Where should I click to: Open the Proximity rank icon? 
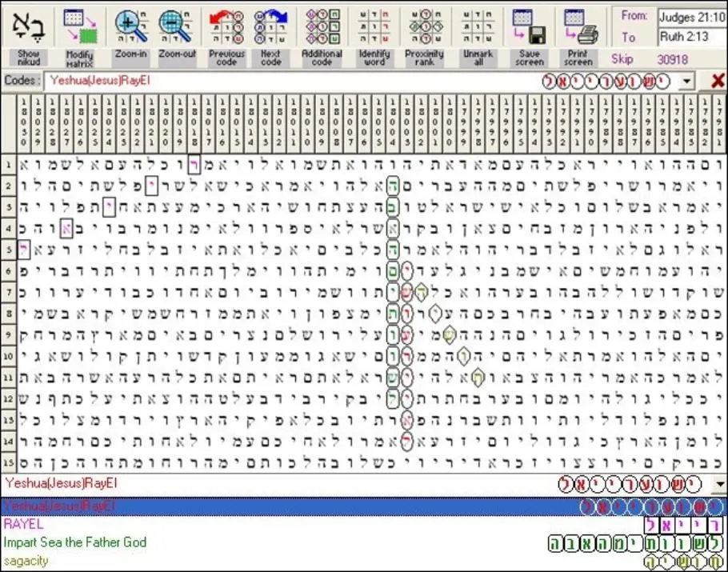425,26
